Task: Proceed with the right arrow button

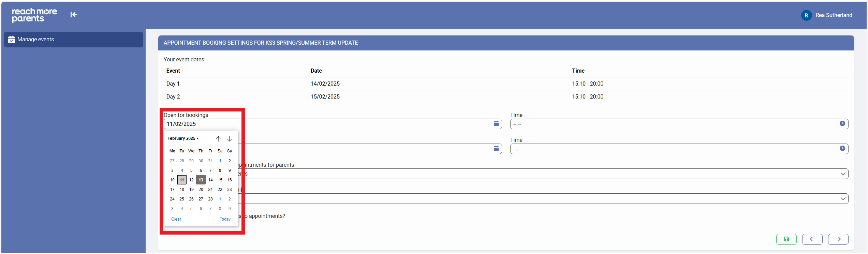Action: (x=838, y=239)
